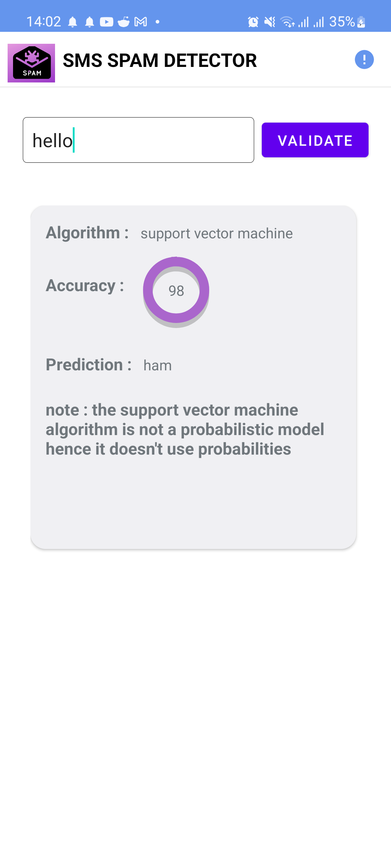Tap the YouTube icon in status bar

(106, 22)
